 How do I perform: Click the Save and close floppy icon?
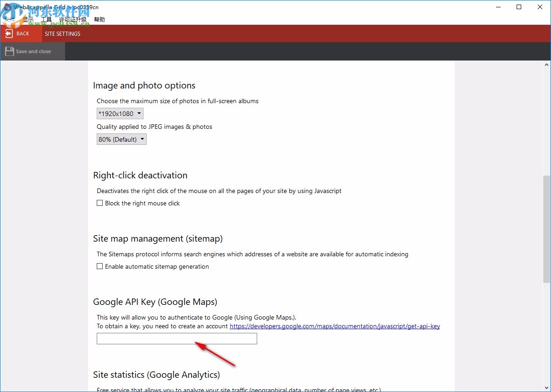click(x=9, y=51)
